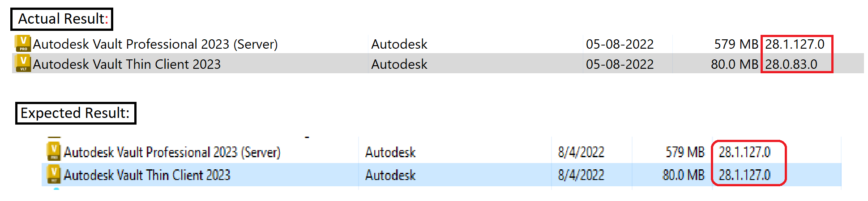Click the Vault Professional icon under Expected Result
This screenshot has height=201, width=868.
point(54,151)
